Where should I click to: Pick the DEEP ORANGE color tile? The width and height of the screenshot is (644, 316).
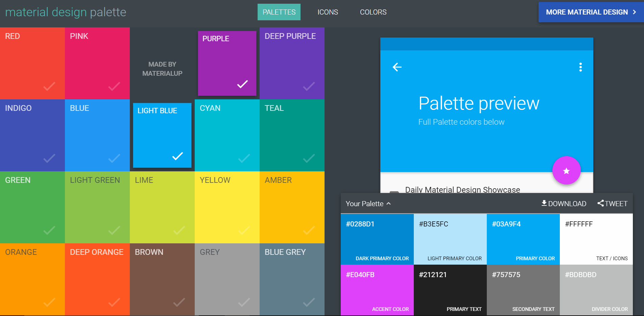(x=97, y=279)
